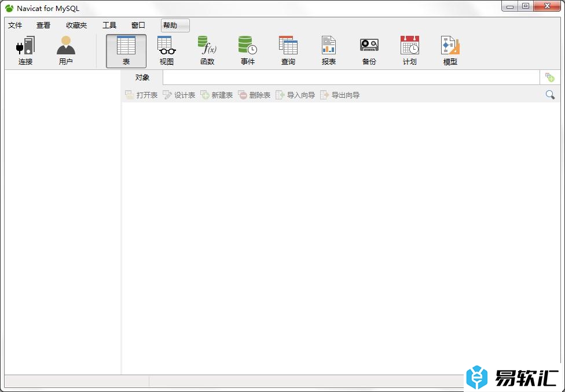
Task: Click the Navicat logo in the title bar
Action: tap(9, 8)
